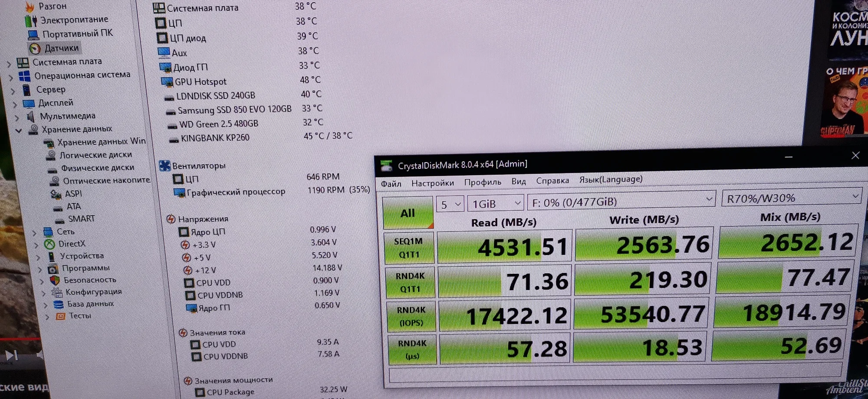Click the GPU Hotspot sensor icon

167,82
